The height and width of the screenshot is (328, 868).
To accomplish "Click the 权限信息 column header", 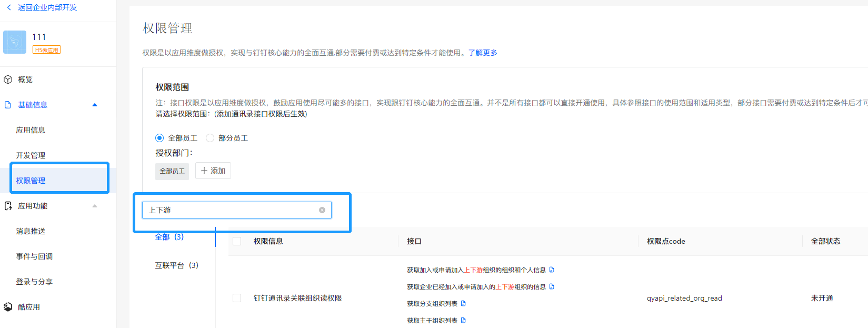I will pos(268,241).
